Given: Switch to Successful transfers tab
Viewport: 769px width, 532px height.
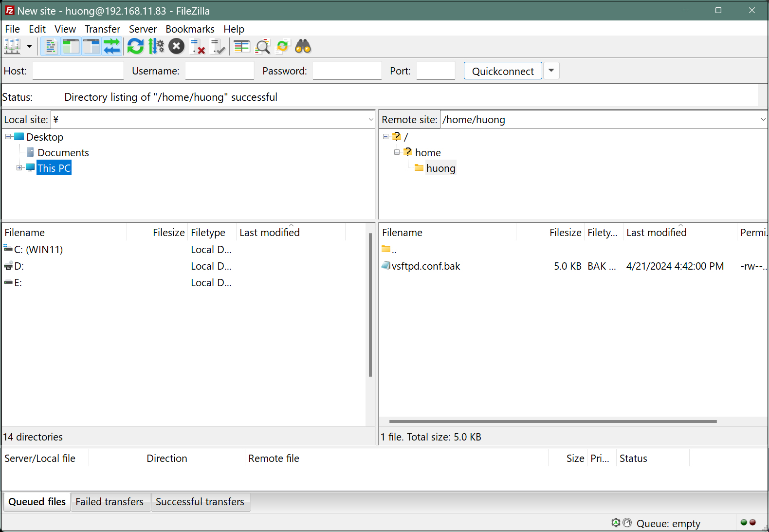Looking at the screenshot, I should pos(200,502).
